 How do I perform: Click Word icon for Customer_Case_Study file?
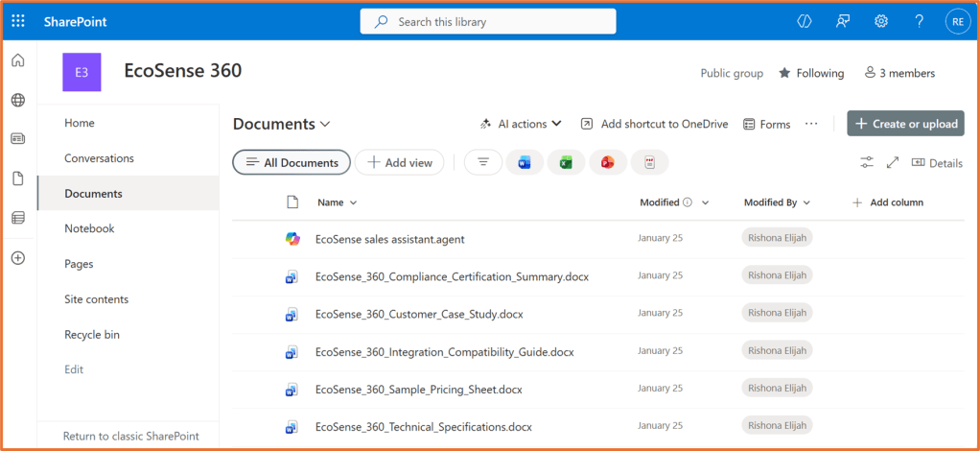[x=292, y=314]
